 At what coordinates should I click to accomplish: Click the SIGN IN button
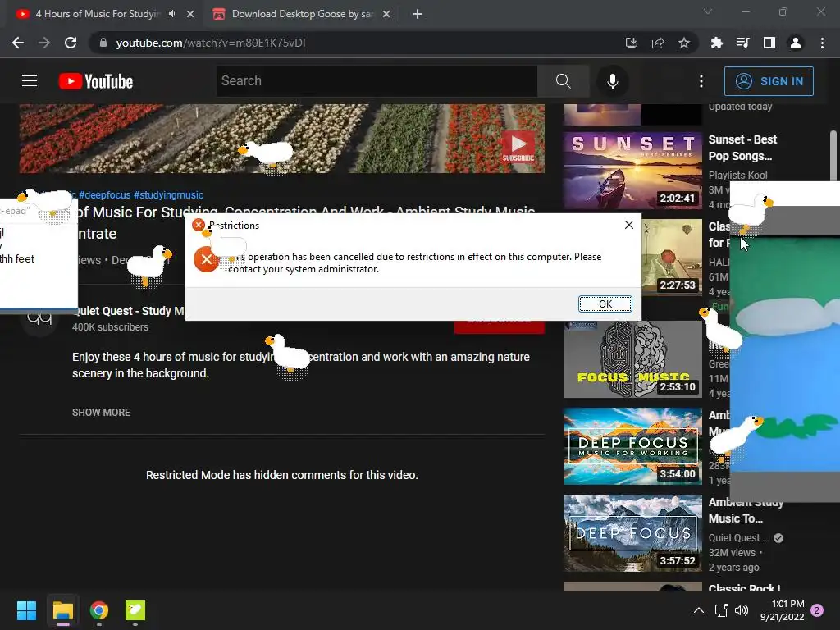tap(769, 81)
